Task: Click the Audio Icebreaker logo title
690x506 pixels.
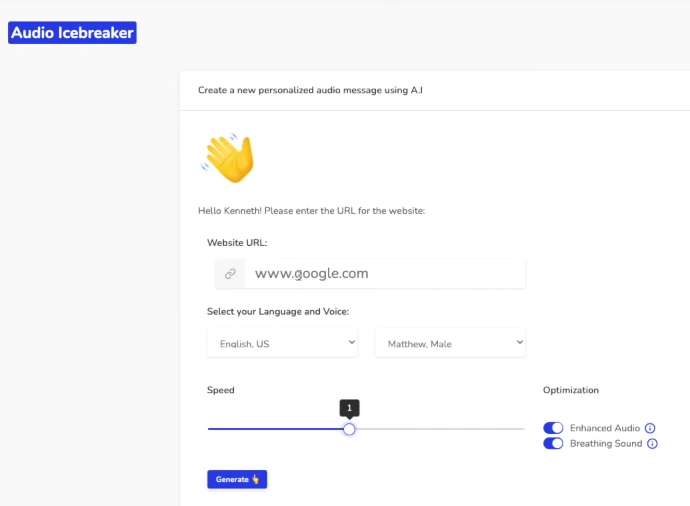Action: tap(72, 33)
